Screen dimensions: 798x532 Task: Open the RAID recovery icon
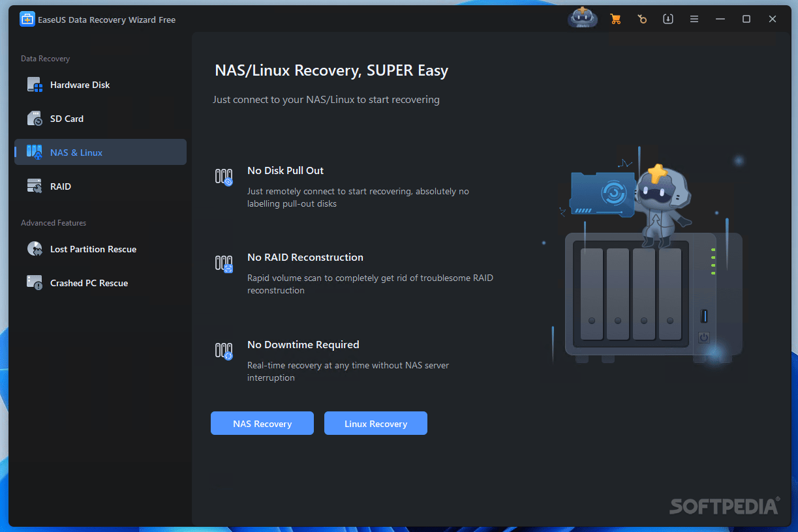pyautogui.click(x=34, y=186)
